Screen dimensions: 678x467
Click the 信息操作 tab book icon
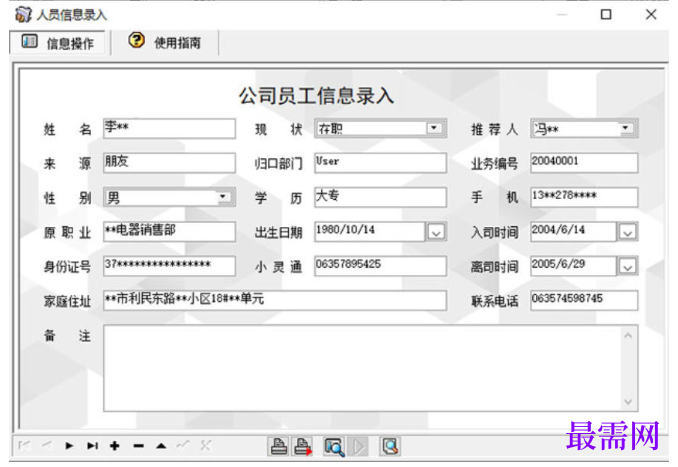29,42
